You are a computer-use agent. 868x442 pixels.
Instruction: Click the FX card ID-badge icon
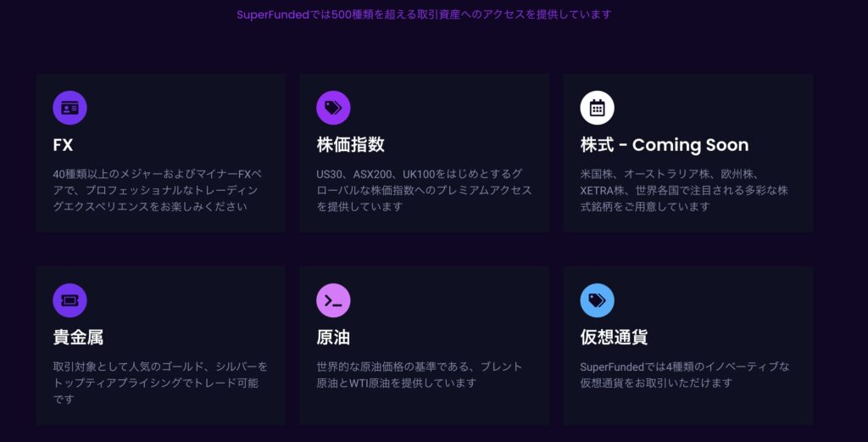(x=70, y=108)
